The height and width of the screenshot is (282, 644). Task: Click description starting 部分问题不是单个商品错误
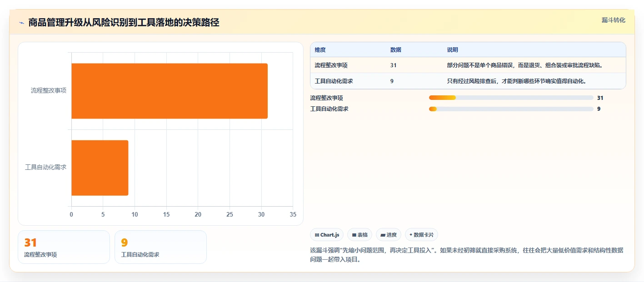(525, 65)
